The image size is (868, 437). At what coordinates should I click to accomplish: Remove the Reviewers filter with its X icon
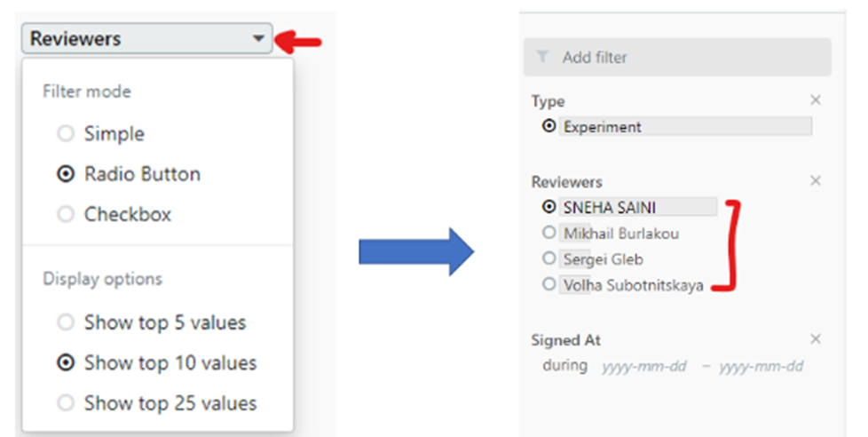[x=815, y=180]
